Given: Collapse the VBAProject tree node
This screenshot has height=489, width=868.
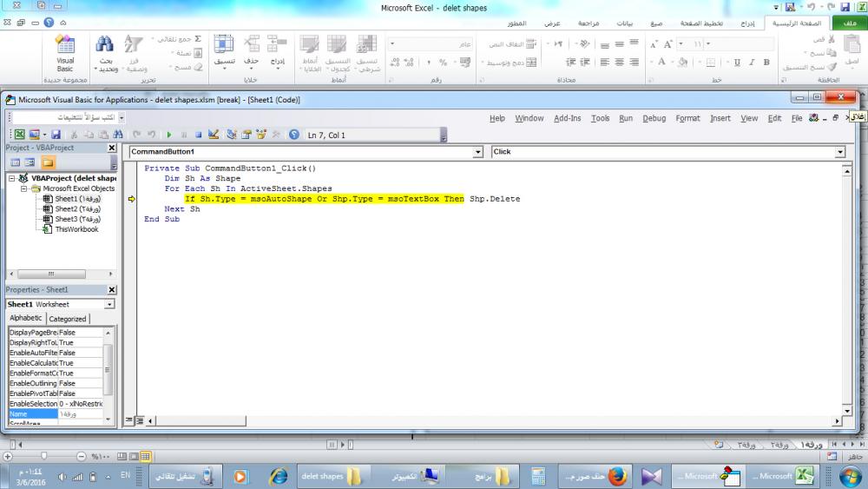Looking at the screenshot, I should 11,178.
